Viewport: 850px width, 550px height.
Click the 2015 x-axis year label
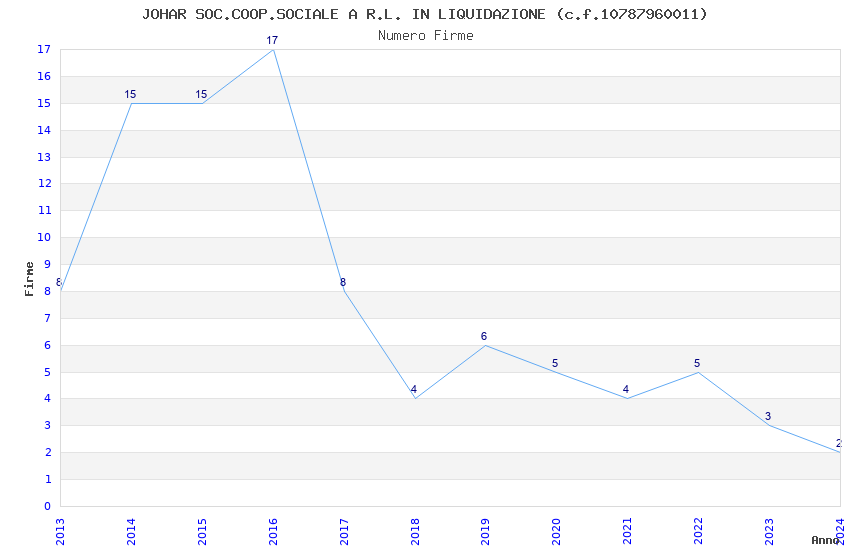[x=202, y=532]
